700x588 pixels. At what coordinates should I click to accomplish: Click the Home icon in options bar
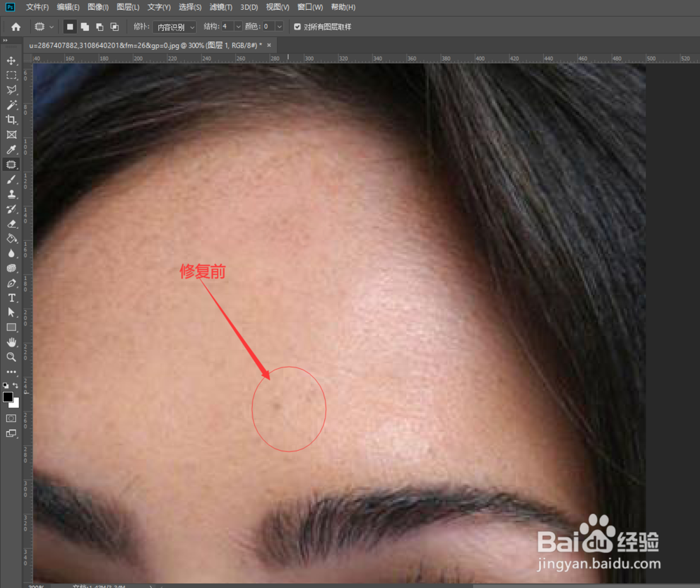tap(16, 27)
